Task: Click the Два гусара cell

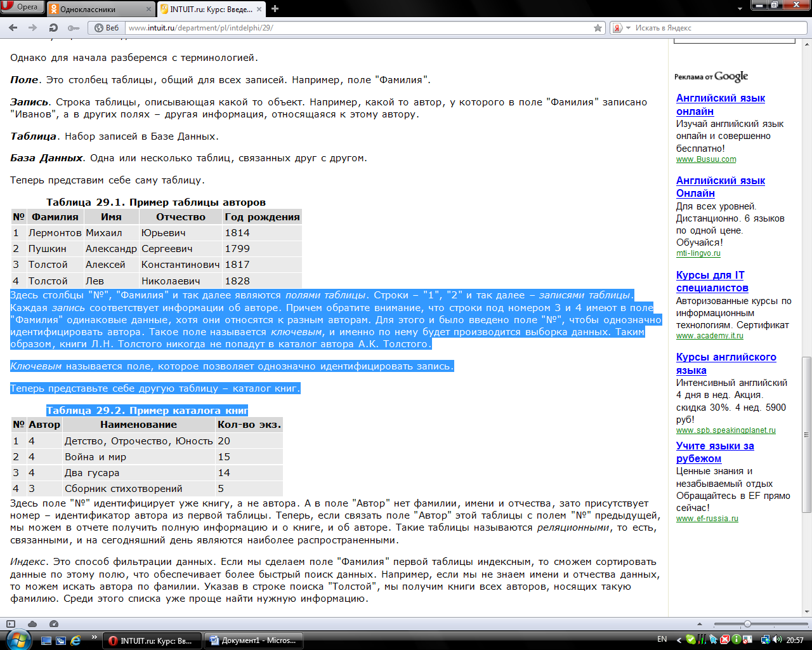Action: coord(139,473)
